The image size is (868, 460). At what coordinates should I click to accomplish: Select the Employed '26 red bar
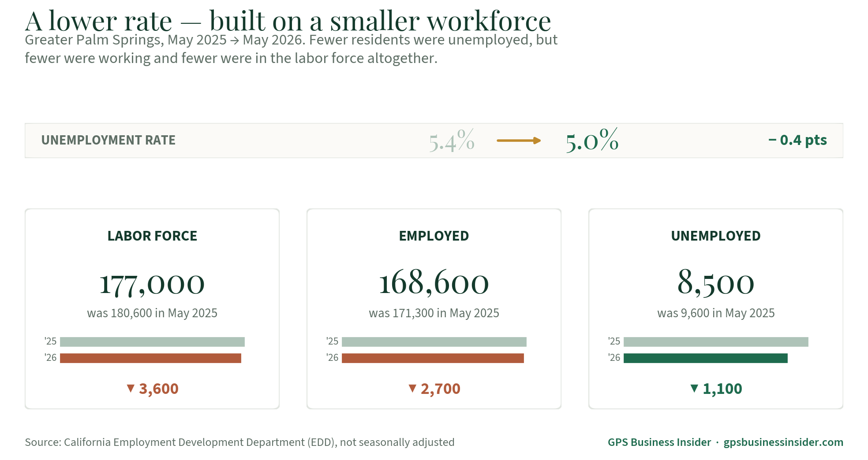click(433, 358)
